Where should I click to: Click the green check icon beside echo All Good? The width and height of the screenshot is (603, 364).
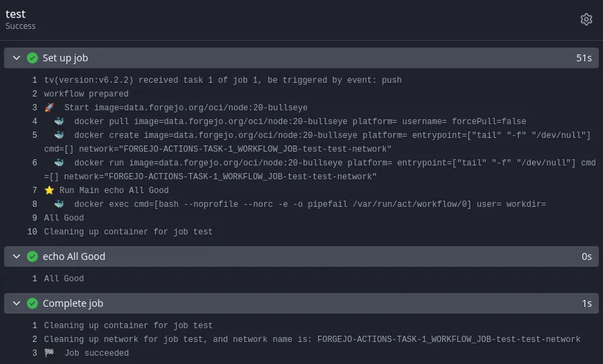coord(32,256)
